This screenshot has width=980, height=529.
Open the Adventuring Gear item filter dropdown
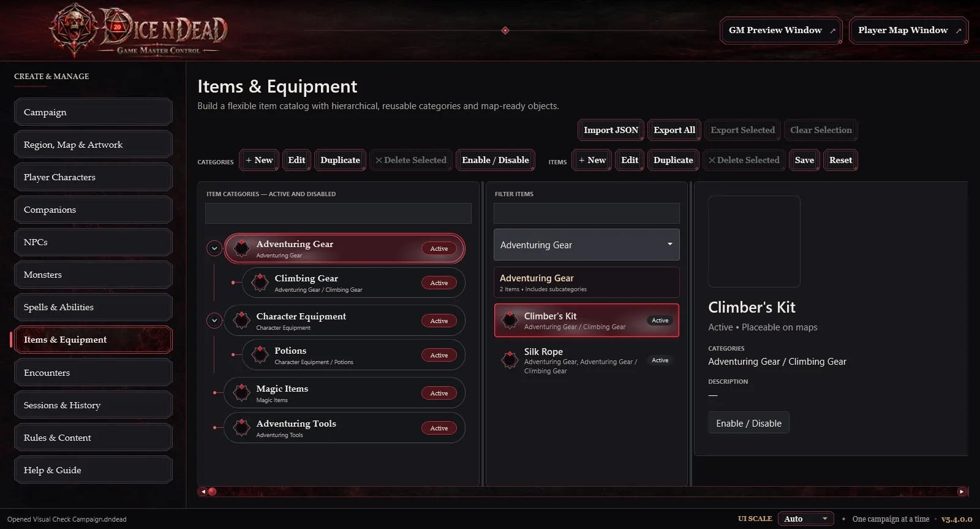click(x=587, y=245)
